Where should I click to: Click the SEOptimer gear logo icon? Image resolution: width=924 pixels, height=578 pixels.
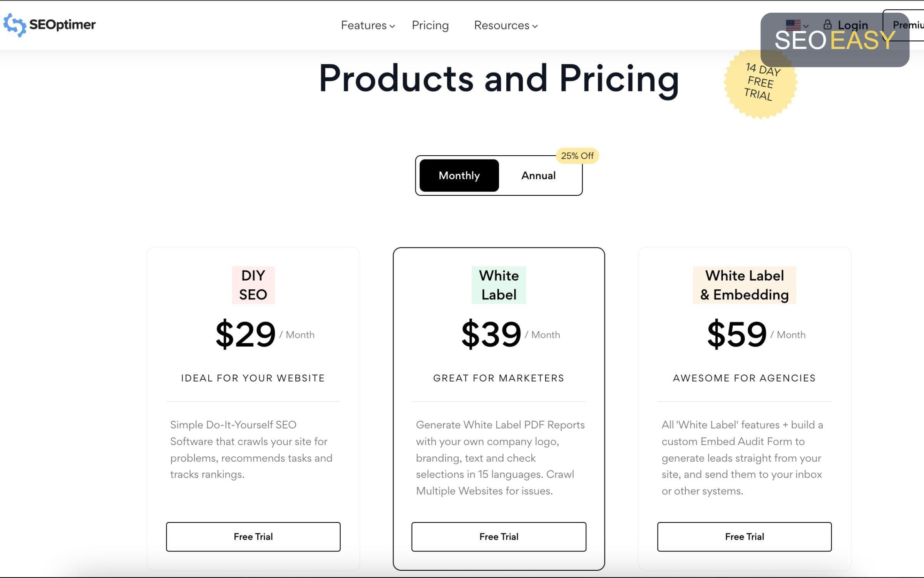pyautogui.click(x=15, y=25)
